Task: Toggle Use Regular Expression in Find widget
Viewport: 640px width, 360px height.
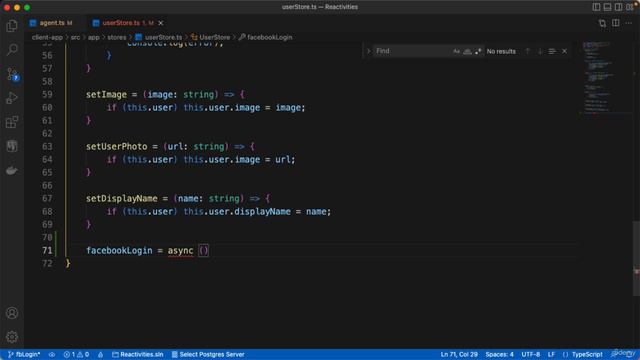Action: 478,51
